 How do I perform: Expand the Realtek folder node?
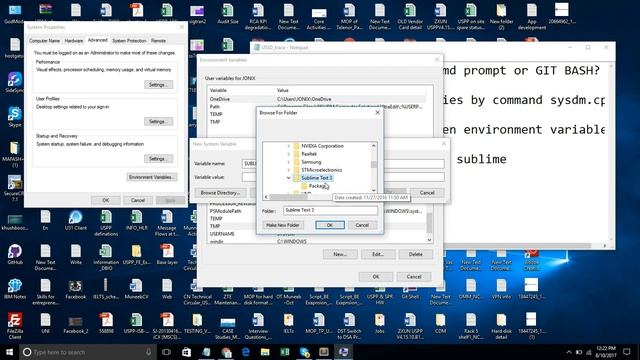pos(289,154)
